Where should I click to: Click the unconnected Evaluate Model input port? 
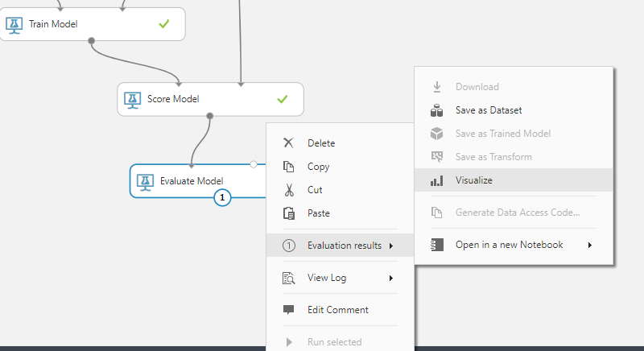(x=254, y=164)
